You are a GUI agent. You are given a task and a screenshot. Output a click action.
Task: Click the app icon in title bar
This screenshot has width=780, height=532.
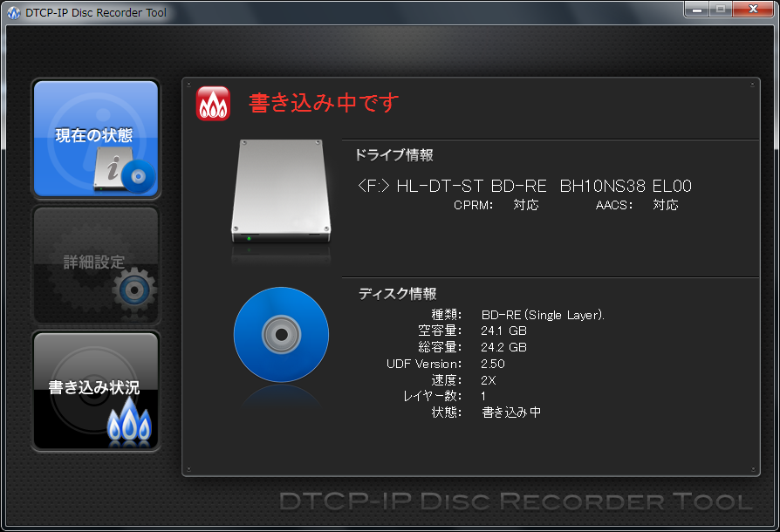(14, 13)
